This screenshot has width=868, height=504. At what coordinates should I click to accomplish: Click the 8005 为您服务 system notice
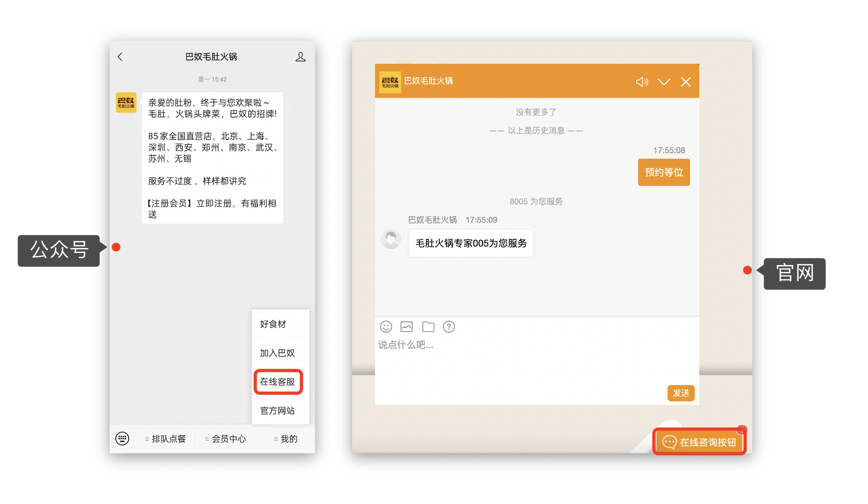pos(536,201)
